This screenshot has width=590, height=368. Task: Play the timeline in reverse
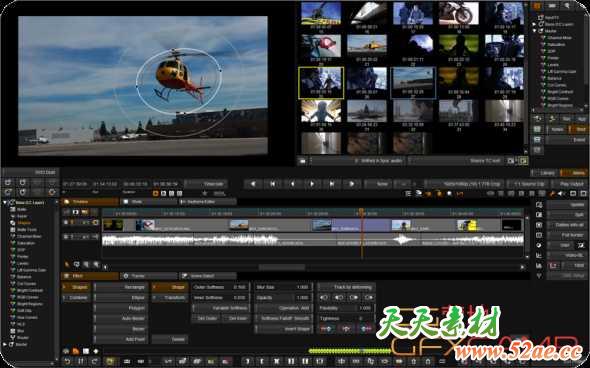pyautogui.click(x=253, y=184)
